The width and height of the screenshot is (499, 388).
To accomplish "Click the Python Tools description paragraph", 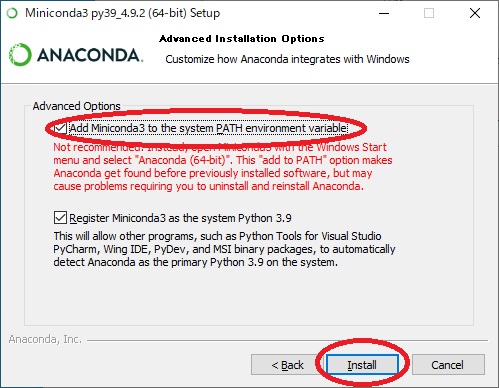I will (224, 249).
